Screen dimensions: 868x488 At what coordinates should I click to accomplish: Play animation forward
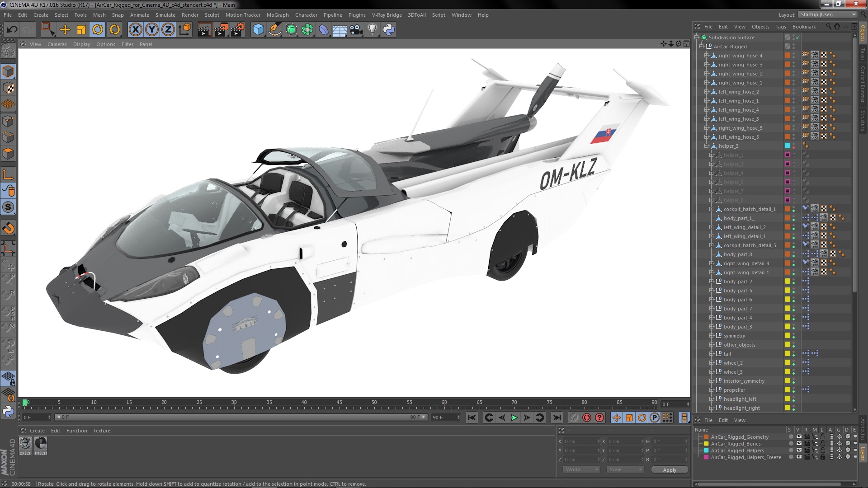point(514,418)
